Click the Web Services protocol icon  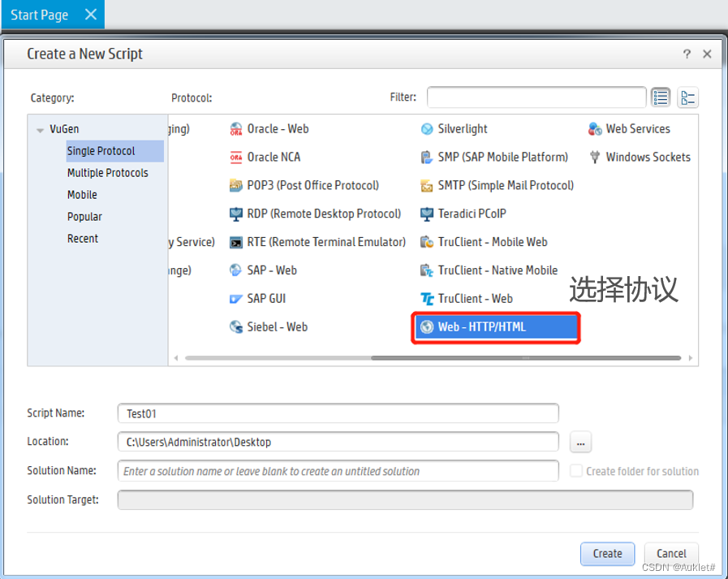tap(595, 129)
